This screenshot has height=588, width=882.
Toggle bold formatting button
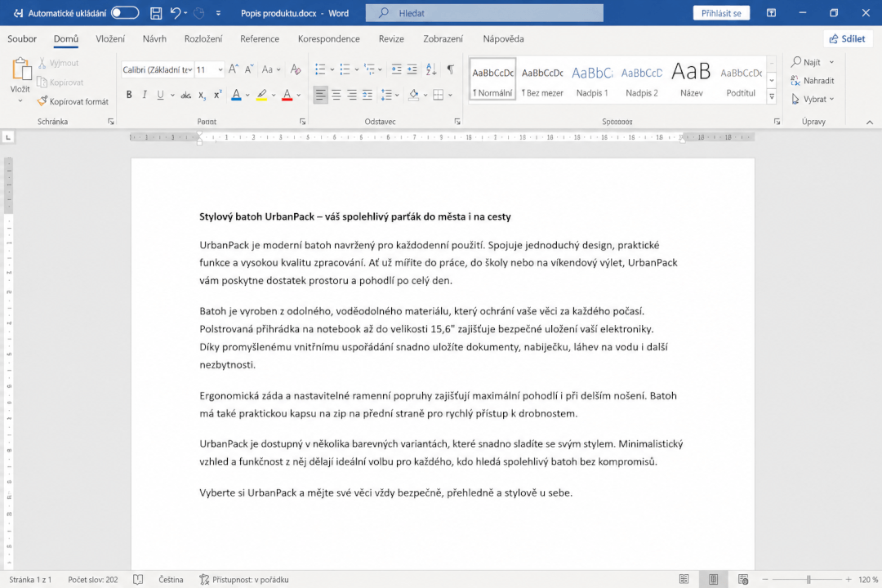pyautogui.click(x=129, y=95)
